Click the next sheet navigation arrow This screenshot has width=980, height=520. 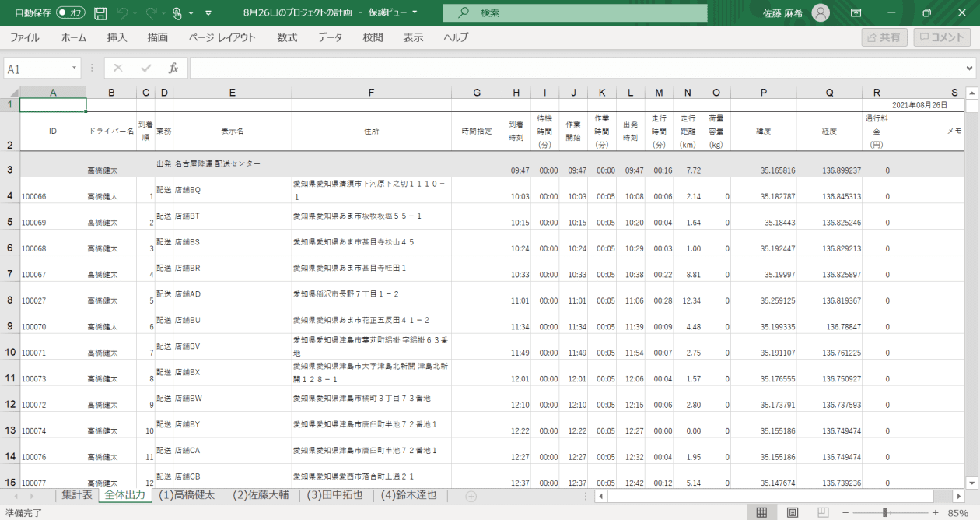pyautogui.click(x=33, y=496)
